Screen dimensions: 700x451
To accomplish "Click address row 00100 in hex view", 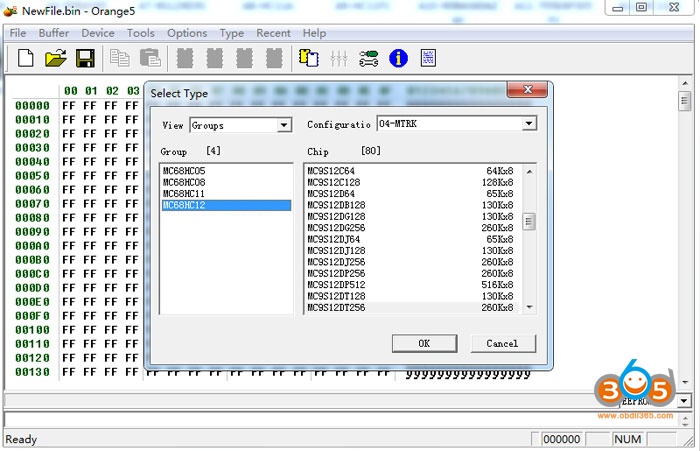I will point(33,330).
